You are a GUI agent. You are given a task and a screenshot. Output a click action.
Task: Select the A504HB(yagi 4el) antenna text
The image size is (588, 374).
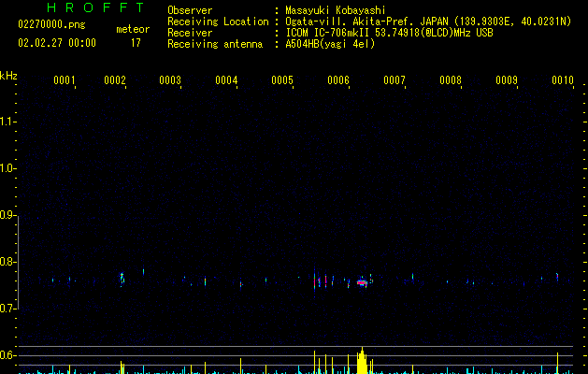(x=330, y=44)
